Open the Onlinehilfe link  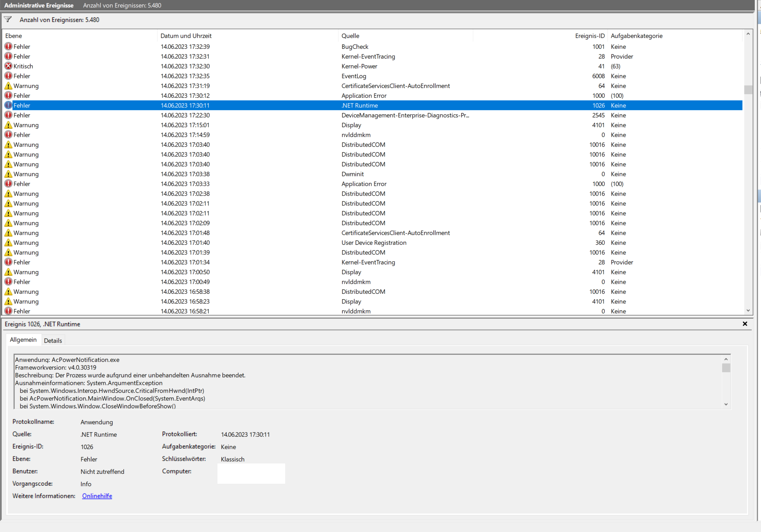(x=97, y=496)
